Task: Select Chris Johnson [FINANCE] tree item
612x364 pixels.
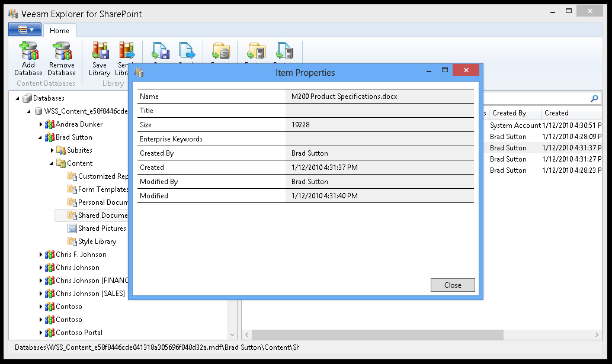Action: tap(92, 281)
